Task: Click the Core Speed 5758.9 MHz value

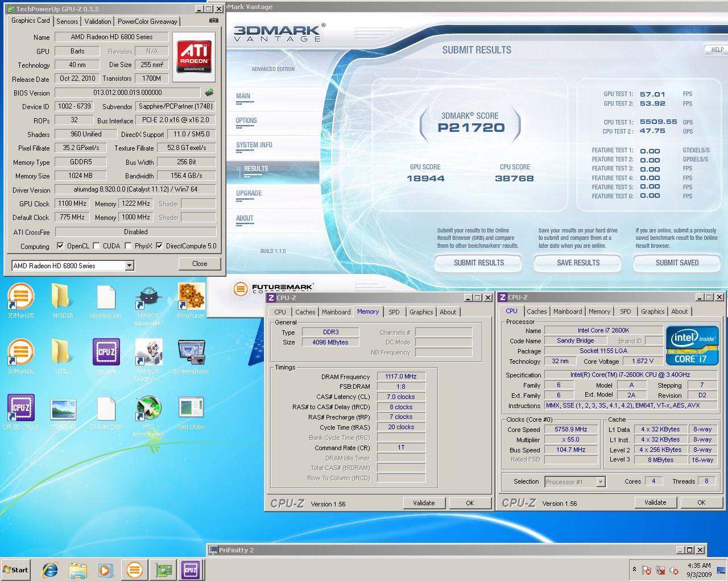Action: pos(571,430)
